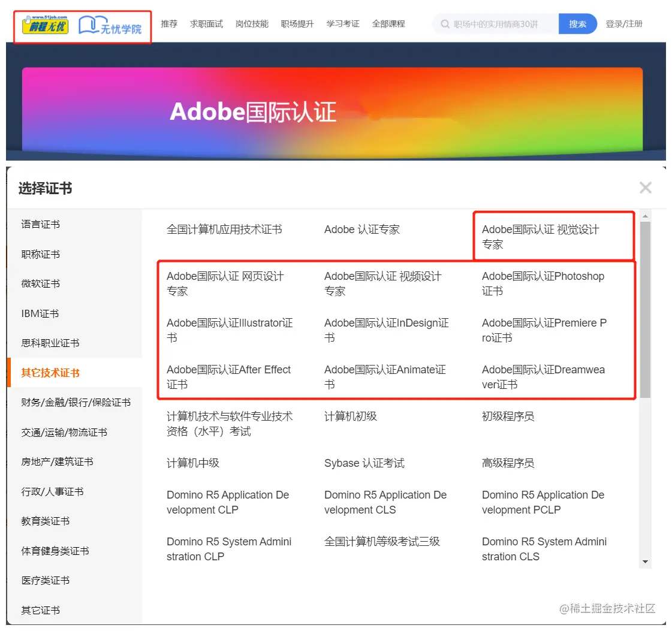Choose Sybase 认证考试
This screenshot has width=672, height=631.
coord(364,463)
